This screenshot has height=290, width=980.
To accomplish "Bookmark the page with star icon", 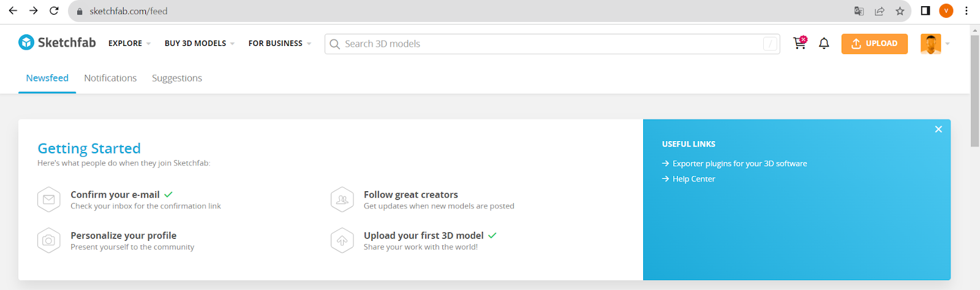I will (900, 11).
